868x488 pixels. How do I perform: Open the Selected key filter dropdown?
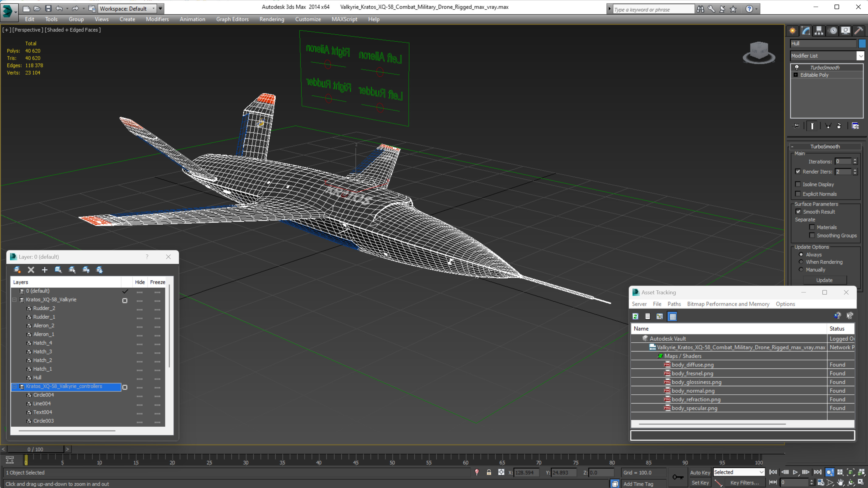761,472
